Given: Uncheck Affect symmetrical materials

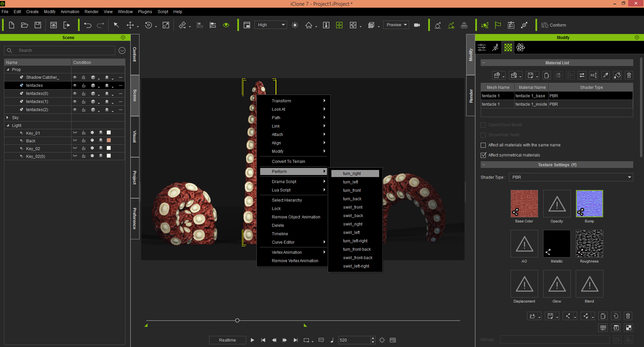Looking at the screenshot, I should pyautogui.click(x=483, y=155).
